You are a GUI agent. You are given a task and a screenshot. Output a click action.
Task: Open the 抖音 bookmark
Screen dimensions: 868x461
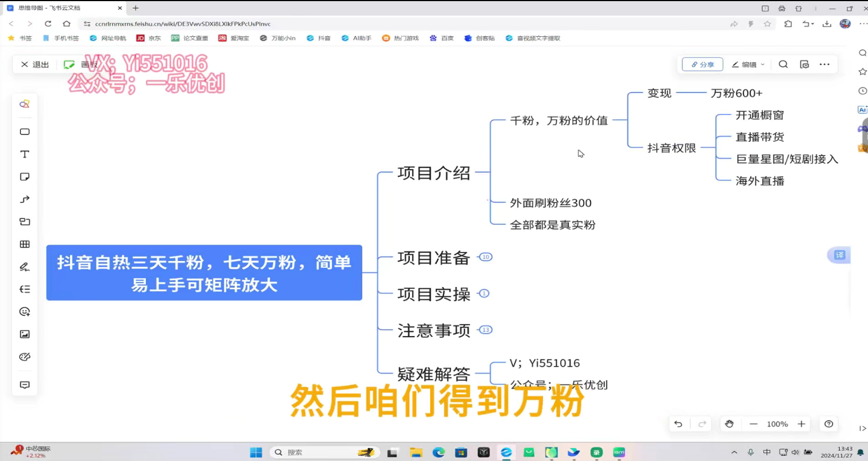[318, 38]
